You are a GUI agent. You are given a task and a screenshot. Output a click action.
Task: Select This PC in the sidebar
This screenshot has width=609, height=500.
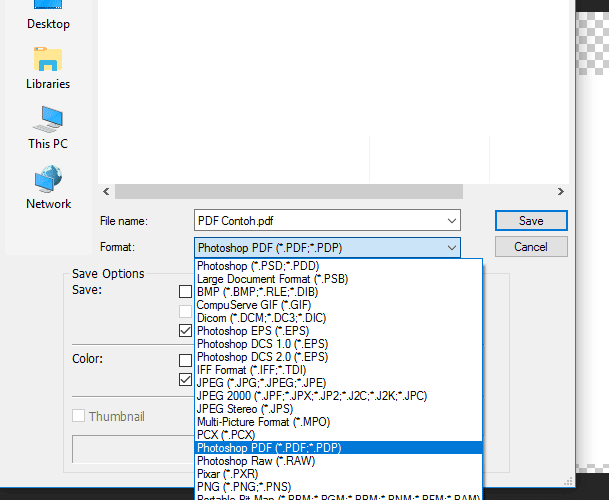[48, 128]
